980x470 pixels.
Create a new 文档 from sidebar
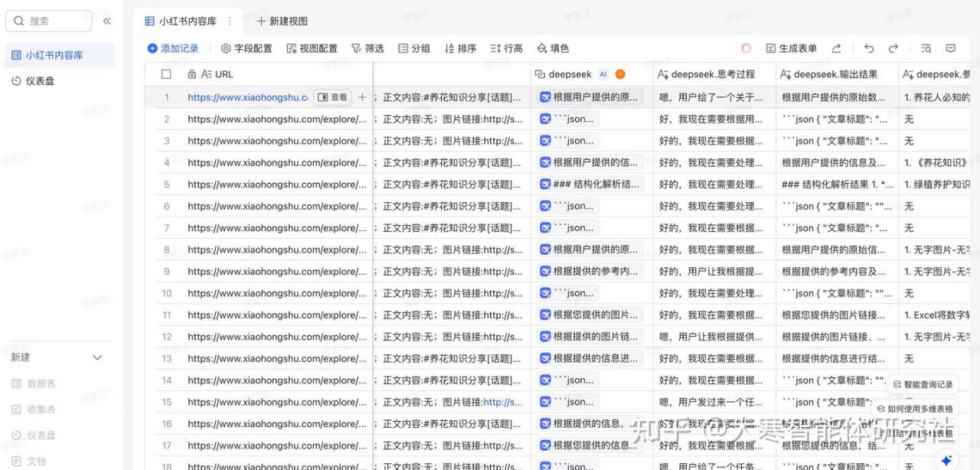[x=30, y=461]
